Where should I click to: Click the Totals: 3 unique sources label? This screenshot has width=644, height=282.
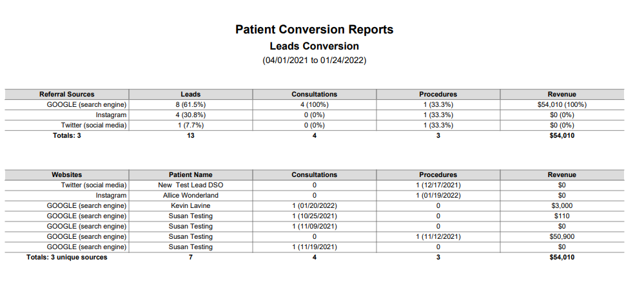(67, 258)
